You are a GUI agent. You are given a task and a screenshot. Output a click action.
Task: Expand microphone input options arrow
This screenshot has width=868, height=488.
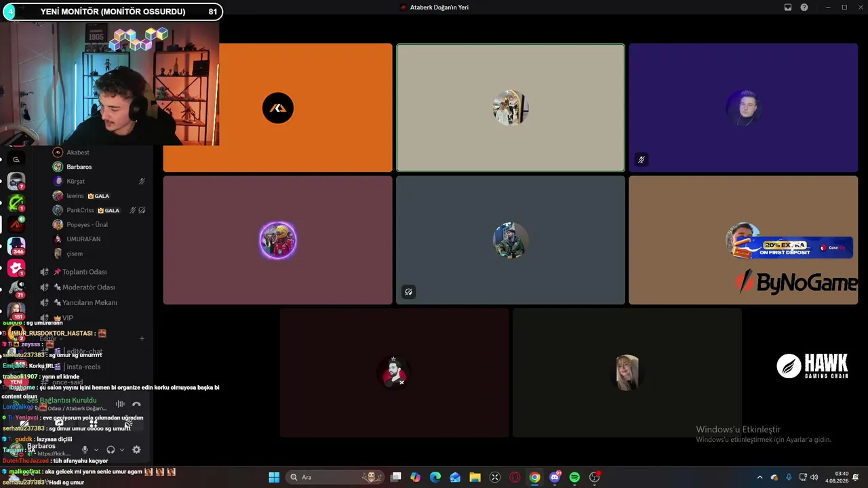tap(96, 449)
